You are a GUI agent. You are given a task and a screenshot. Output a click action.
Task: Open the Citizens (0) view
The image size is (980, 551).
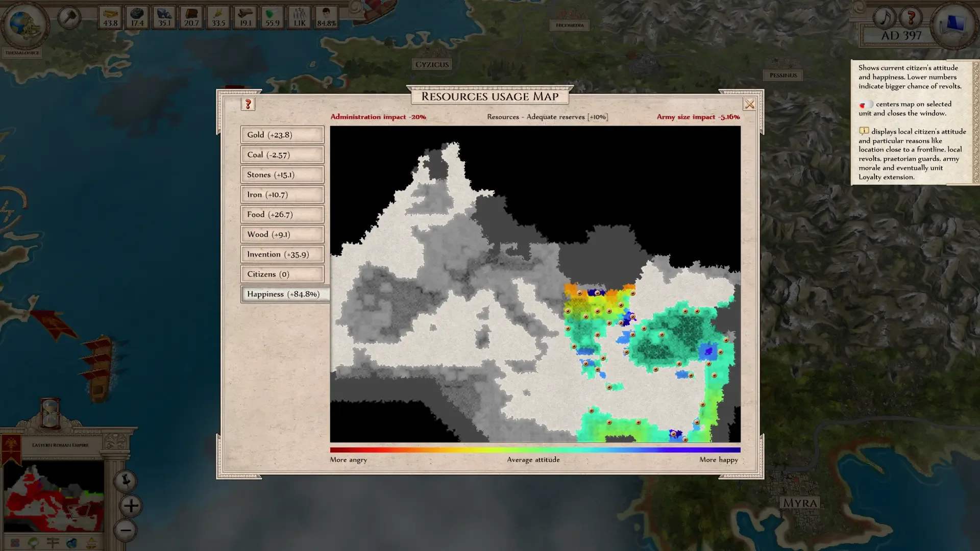282,274
